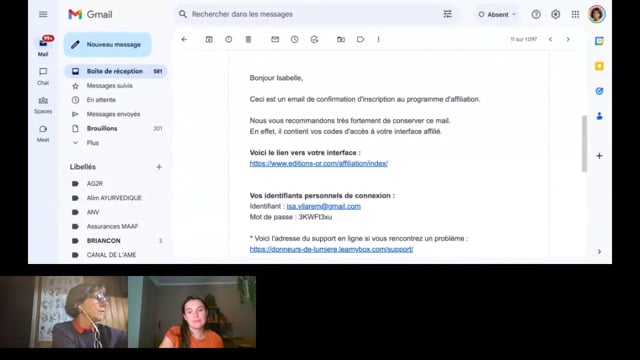Open Brouillons folder
The width and height of the screenshot is (640, 360).
(116, 129)
